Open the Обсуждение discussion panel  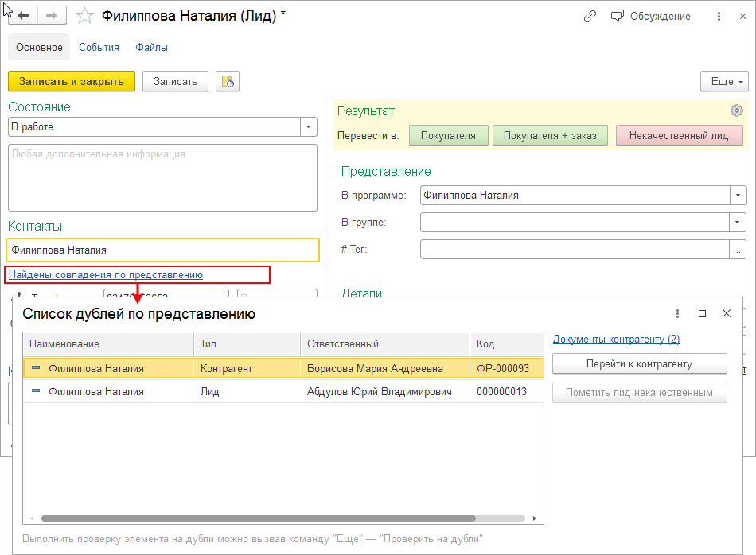[x=651, y=16]
